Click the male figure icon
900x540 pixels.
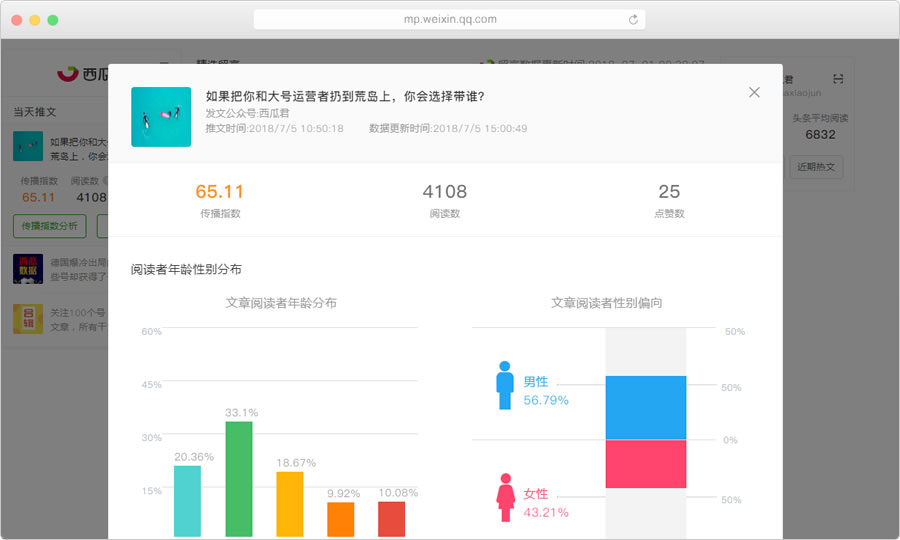point(505,385)
